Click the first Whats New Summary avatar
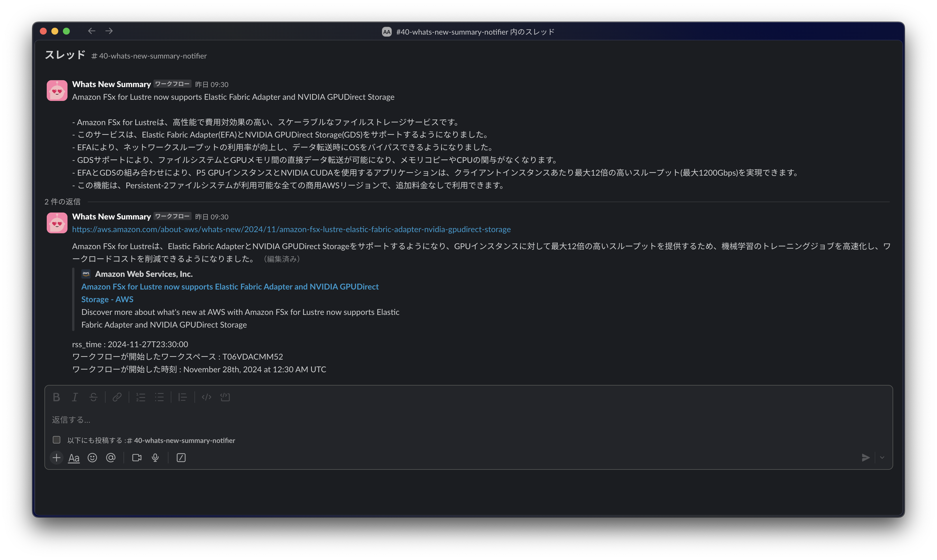The width and height of the screenshot is (937, 560). 57,91
